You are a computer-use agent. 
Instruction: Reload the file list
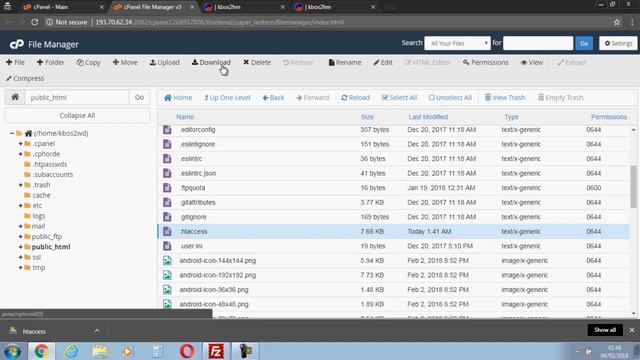click(355, 98)
